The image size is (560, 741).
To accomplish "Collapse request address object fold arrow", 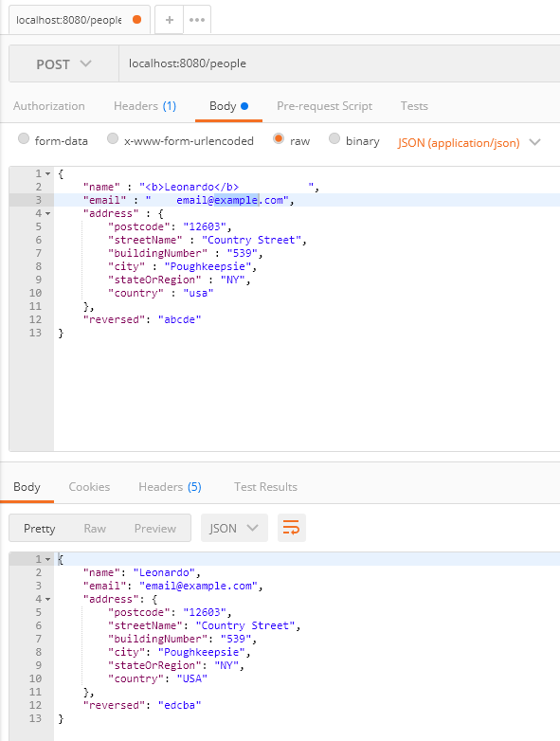I will point(47,213).
